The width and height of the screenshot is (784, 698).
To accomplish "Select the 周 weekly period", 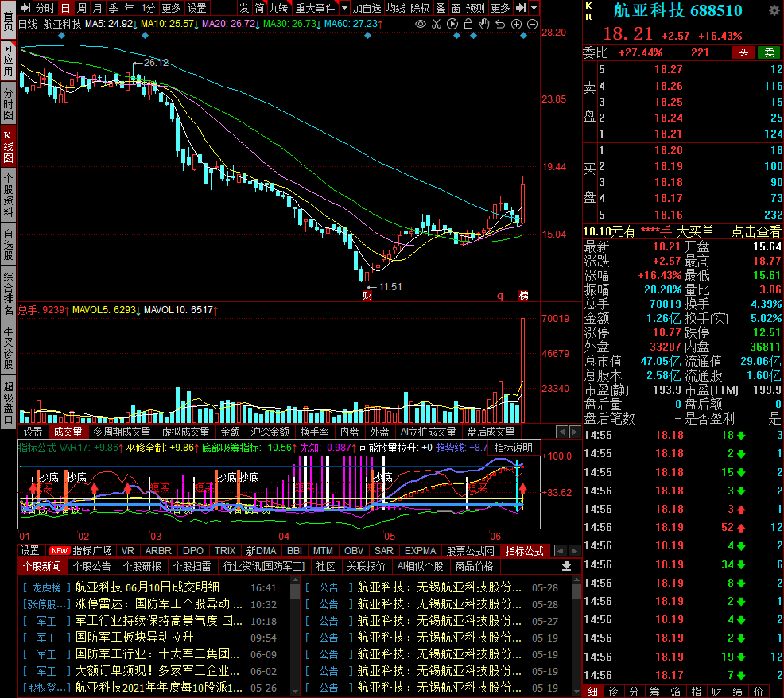I will (x=81, y=8).
